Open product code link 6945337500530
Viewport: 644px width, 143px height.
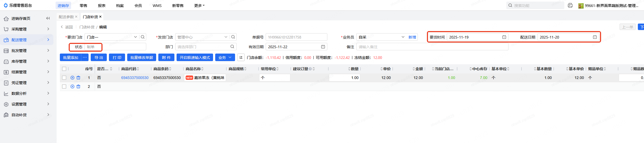tap(135, 78)
